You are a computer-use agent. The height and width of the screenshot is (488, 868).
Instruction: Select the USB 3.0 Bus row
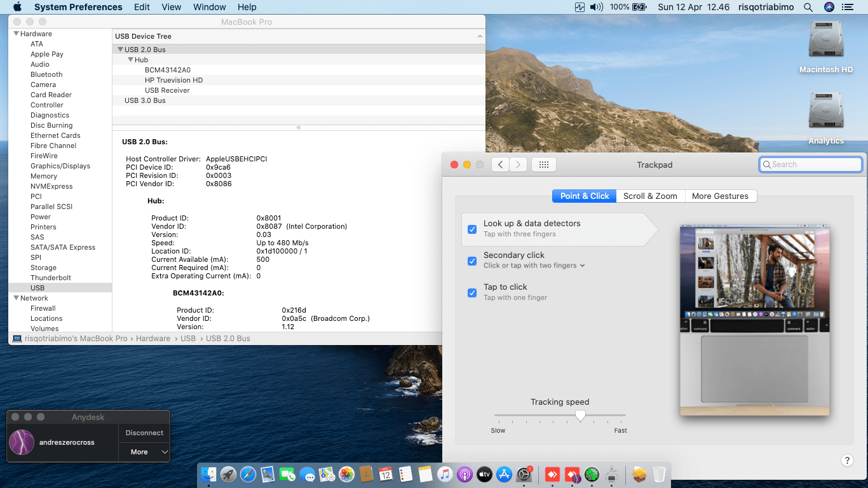tap(298, 100)
